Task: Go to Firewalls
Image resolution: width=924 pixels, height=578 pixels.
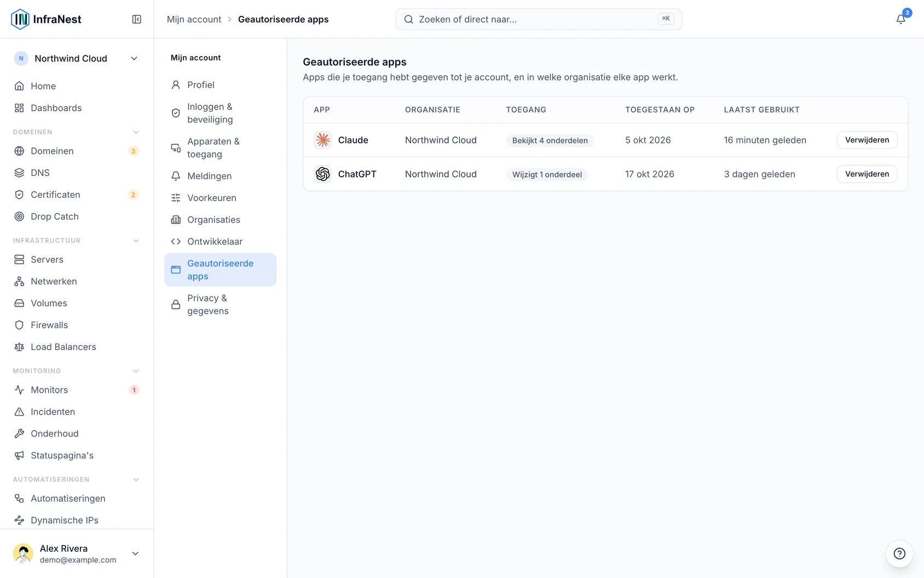Action: point(77,325)
